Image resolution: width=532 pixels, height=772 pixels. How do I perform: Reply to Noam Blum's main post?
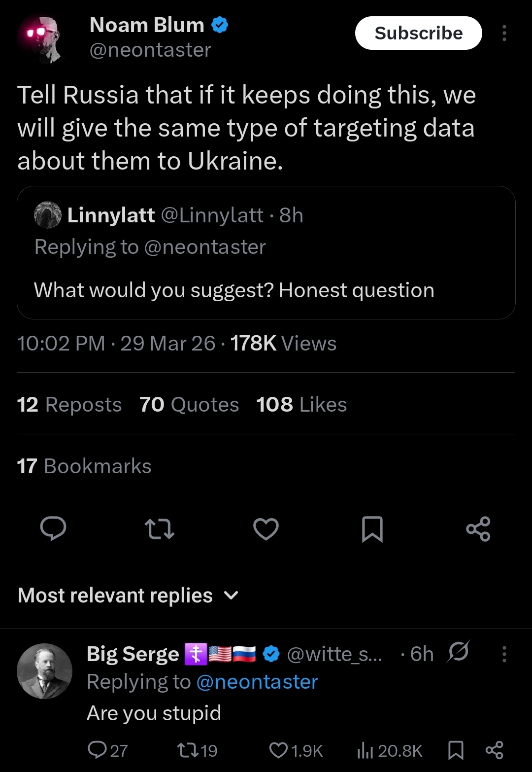[x=53, y=529]
